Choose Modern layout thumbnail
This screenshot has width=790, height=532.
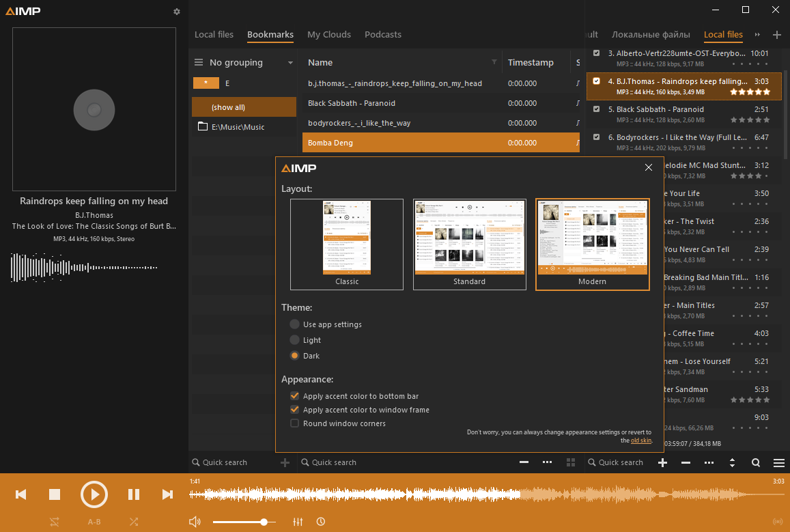593,244
